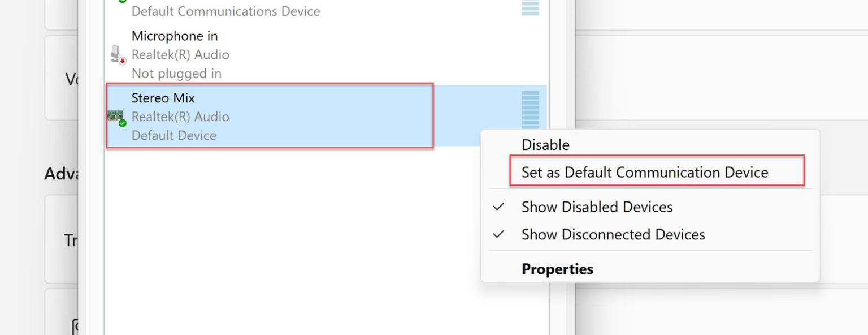Viewport: 868px width, 335px height.
Task: Open Properties from the context menu
Action: pyautogui.click(x=558, y=268)
